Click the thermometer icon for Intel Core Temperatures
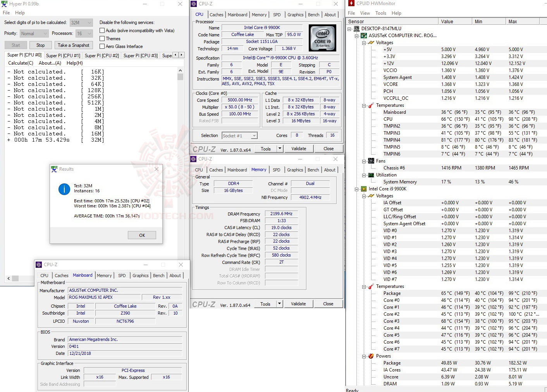 (371, 286)
